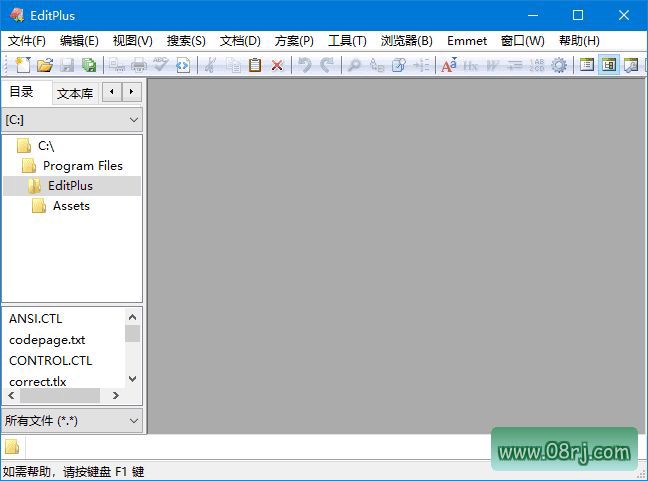Click the scissors cut icon
This screenshot has width=648, height=481.
pyautogui.click(x=210, y=65)
